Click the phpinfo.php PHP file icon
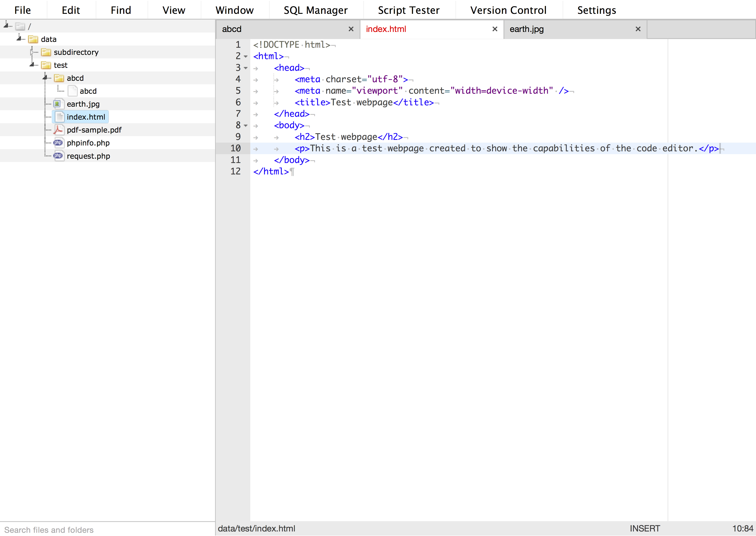 (58, 143)
